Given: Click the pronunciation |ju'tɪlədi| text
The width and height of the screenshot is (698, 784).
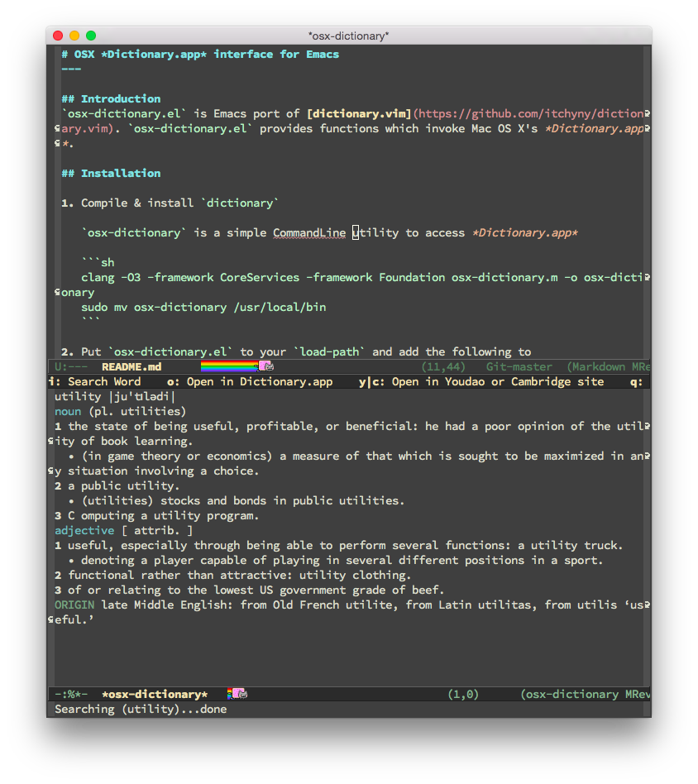Looking at the screenshot, I should click(142, 396).
